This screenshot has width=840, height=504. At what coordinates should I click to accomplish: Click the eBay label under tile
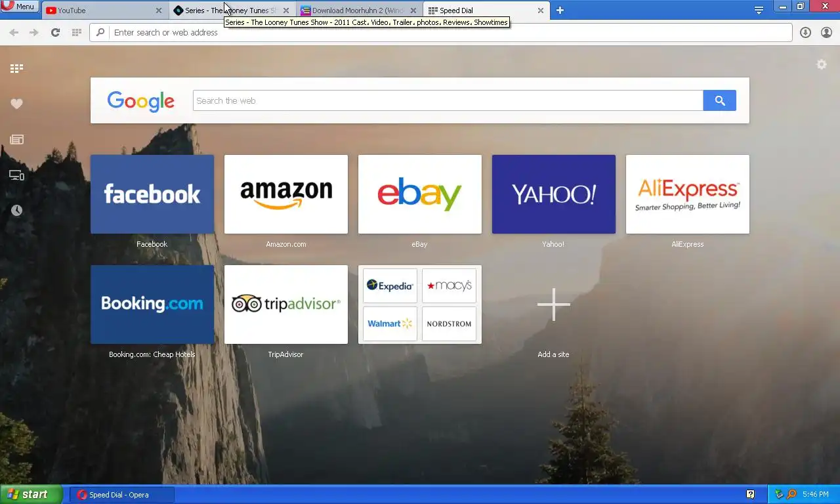point(420,244)
